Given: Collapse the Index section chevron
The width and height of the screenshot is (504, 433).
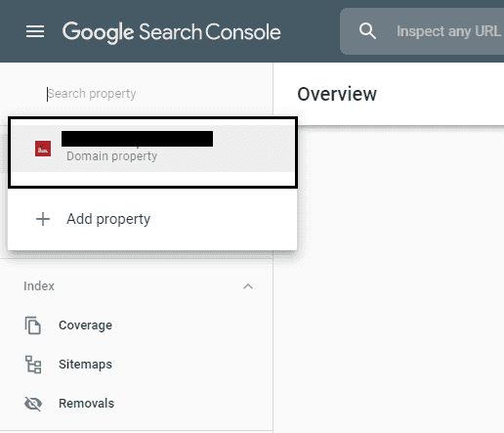Looking at the screenshot, I should (x=248, y=286).
